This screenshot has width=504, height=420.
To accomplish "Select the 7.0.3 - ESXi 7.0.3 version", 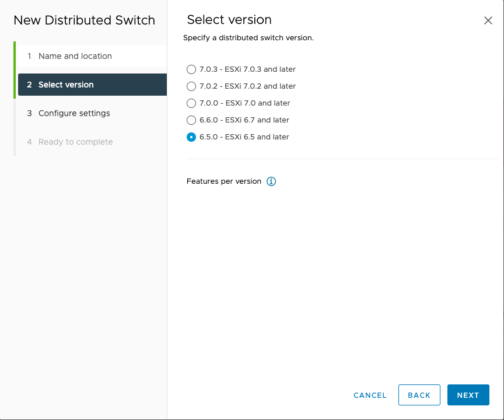I will pos(191,69).
